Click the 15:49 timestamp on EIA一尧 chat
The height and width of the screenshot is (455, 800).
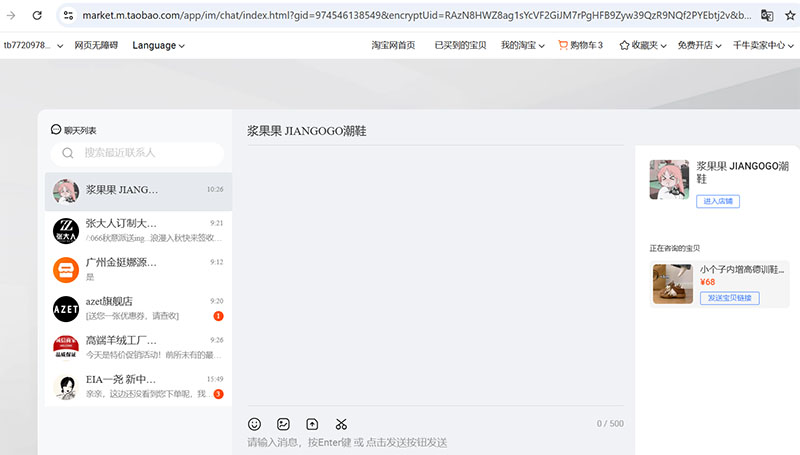215,379
